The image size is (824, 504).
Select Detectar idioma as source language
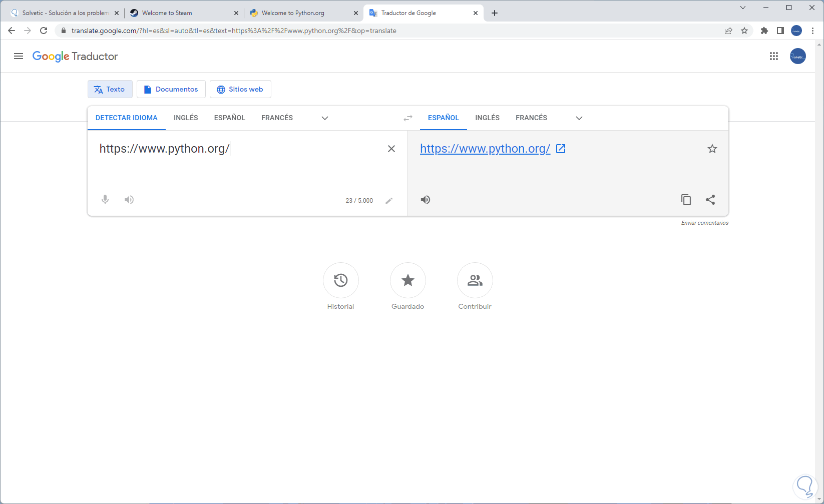127,118
